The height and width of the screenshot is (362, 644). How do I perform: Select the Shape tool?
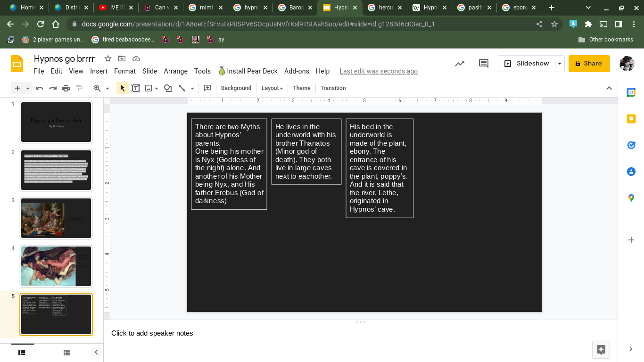(x=168, y=88)
